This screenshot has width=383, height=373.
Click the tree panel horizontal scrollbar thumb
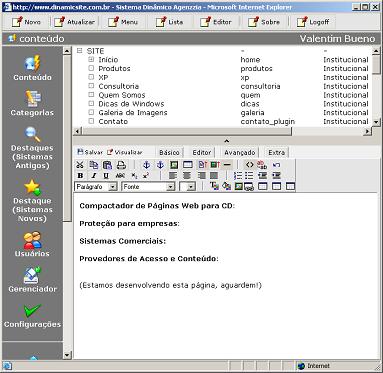point(186,131)
